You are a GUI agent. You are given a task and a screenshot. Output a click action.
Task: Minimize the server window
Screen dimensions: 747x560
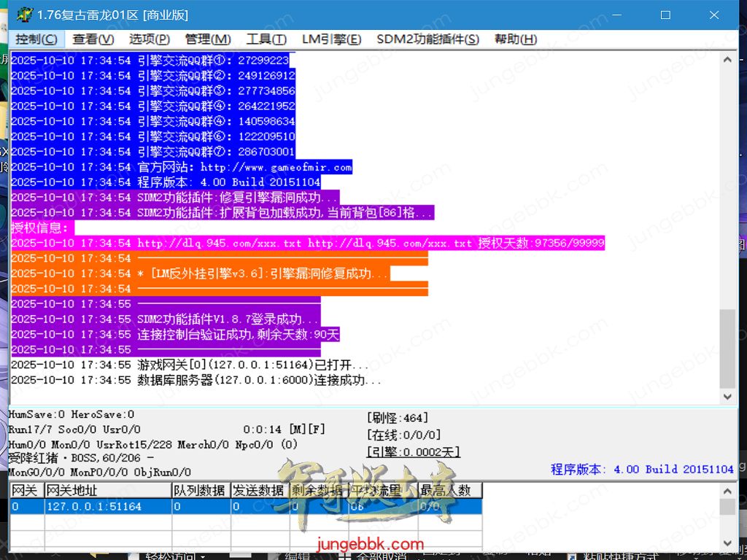616,15
